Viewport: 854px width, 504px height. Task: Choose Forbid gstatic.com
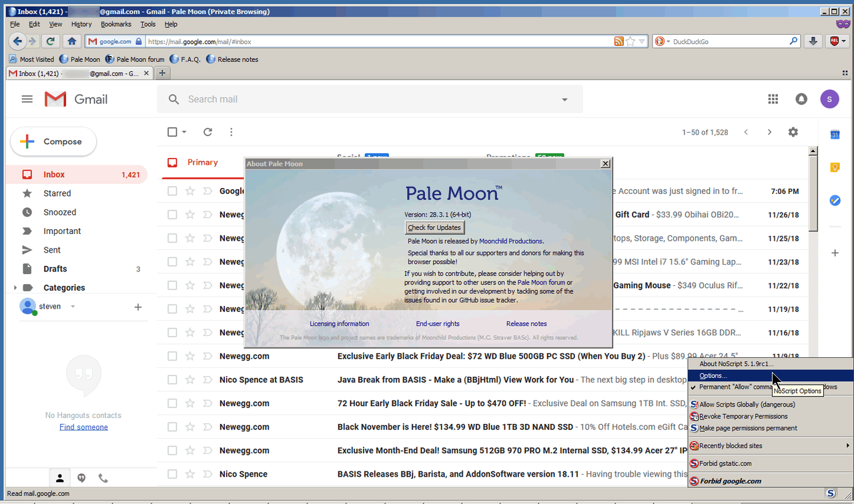tap(771, 463)
